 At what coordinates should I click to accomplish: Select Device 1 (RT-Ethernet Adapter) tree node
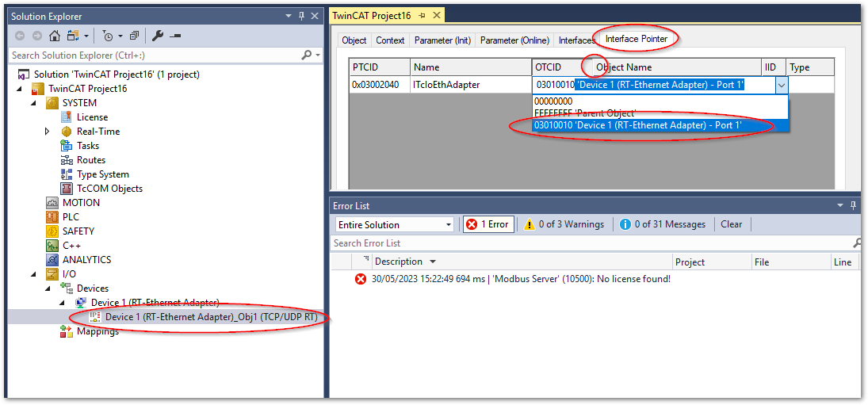point(155,303)
